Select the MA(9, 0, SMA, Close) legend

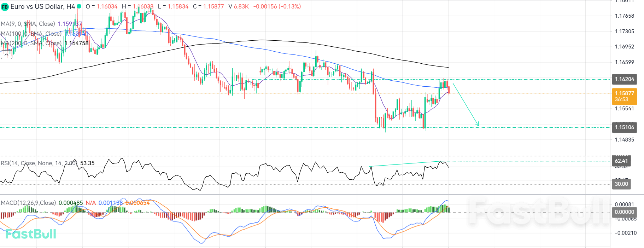coord(28,24)
